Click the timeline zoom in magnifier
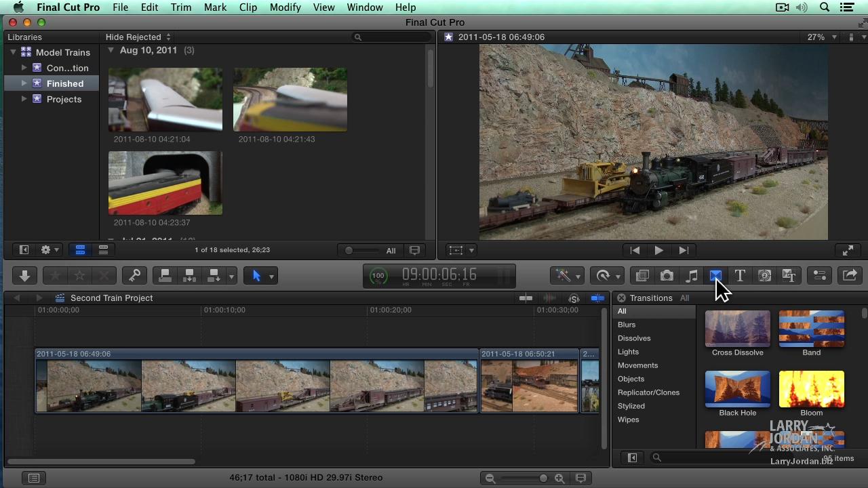The width and height of the screenshot is (868, 488). 559,479
